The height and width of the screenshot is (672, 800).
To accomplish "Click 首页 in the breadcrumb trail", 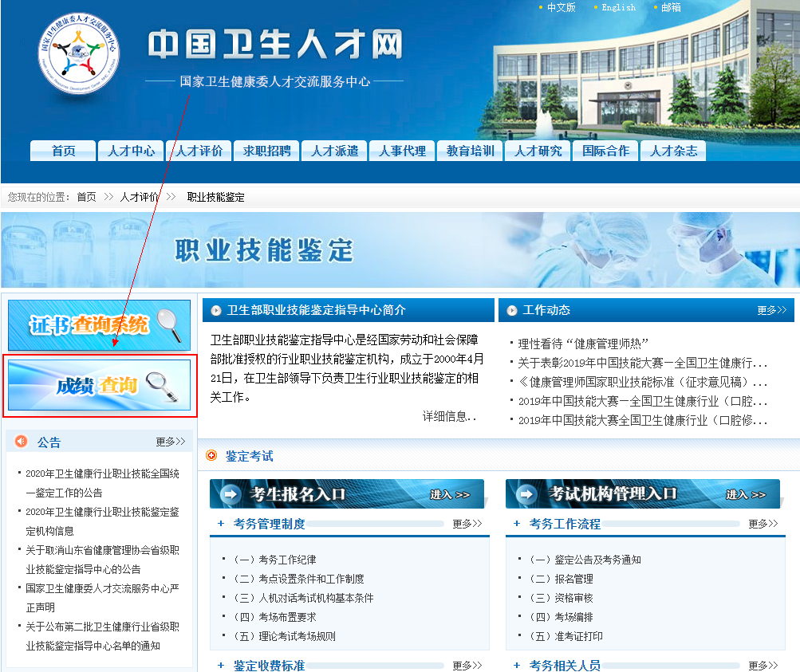I will pos(85,197).
